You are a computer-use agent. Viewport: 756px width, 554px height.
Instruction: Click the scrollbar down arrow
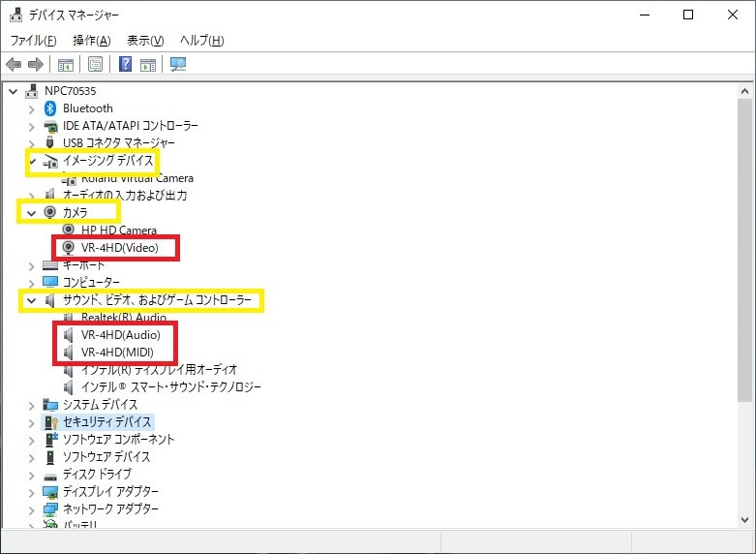pyautogui.click(x=744, y=520)
